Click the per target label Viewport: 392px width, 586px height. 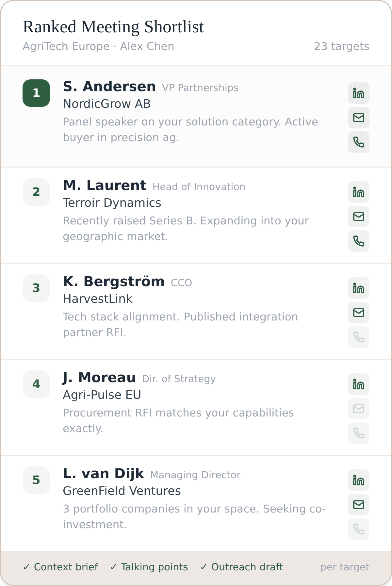tap(345, 567)
